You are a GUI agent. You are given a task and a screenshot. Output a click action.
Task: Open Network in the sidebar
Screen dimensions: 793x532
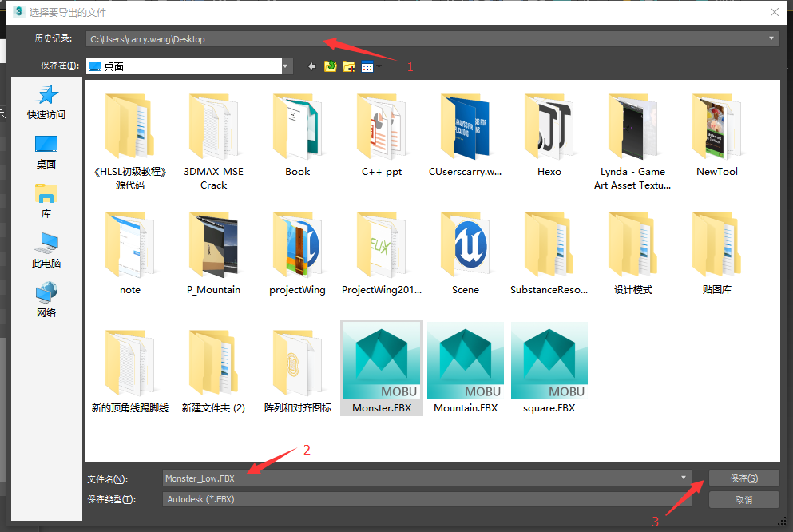(x=46, y=300)
